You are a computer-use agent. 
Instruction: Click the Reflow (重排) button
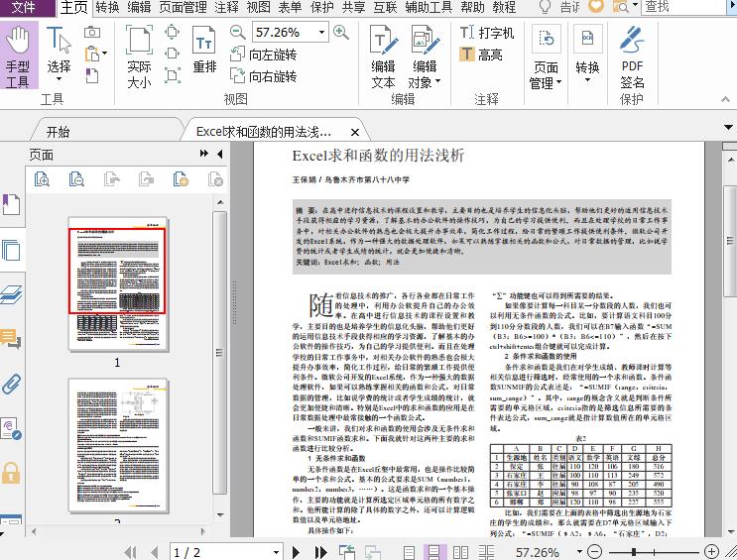(204, 50)
